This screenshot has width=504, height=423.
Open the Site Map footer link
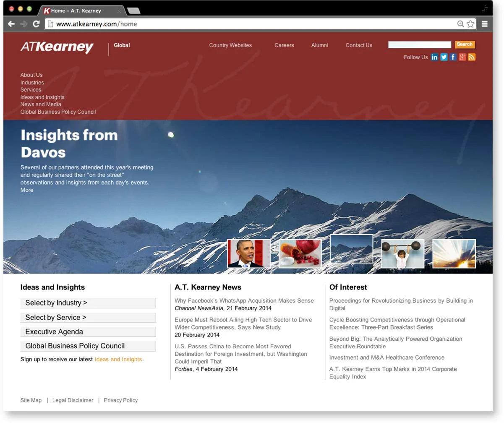tap(31, 400)
